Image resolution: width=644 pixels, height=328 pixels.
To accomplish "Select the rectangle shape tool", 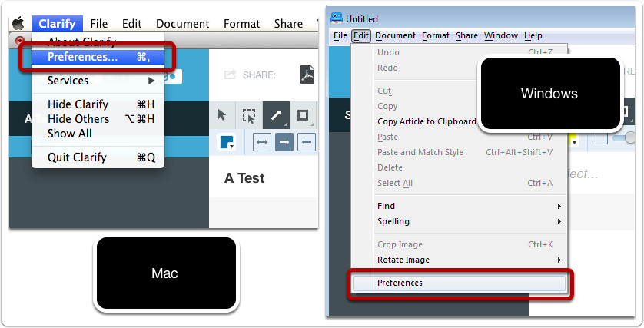I will click(303, 115).
